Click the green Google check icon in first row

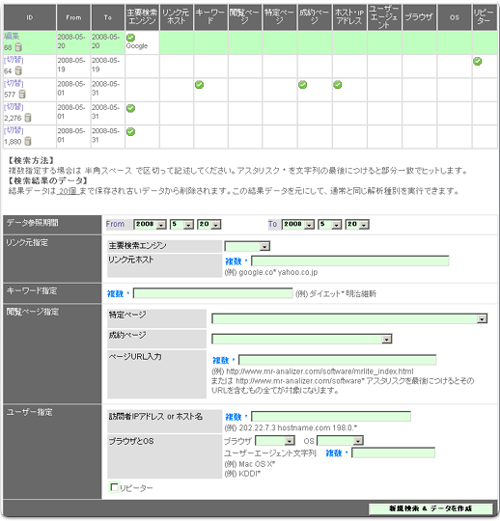pyautogui.click(x=131, y=38)
